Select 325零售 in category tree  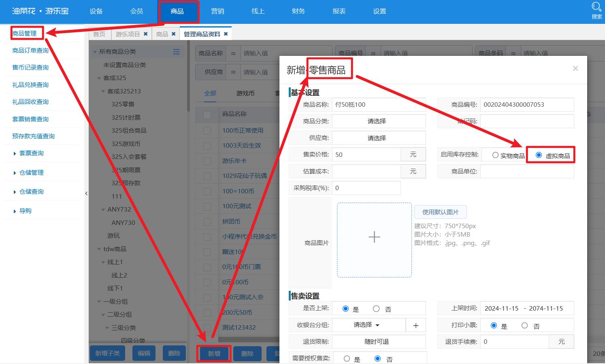click(123, 104)
